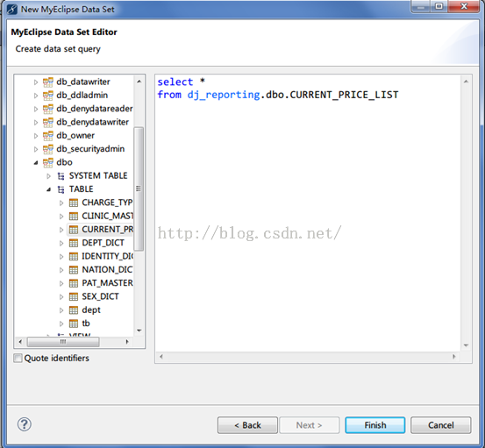Click the CHARGE_TYP table icon
The image size is (485, 448).
[74, 203]
